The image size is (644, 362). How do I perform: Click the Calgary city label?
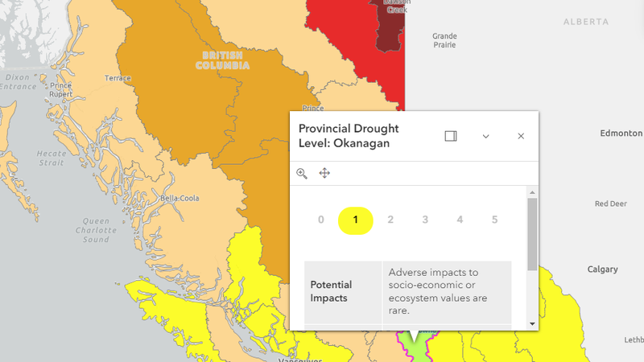pyautogui.click(x=602, y=269)
